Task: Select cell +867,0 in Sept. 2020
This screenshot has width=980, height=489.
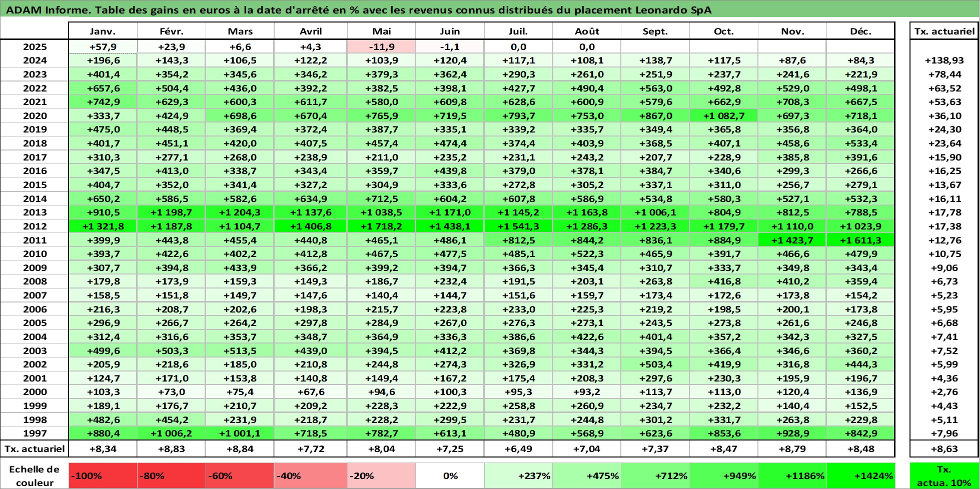Action: [655, 115]
